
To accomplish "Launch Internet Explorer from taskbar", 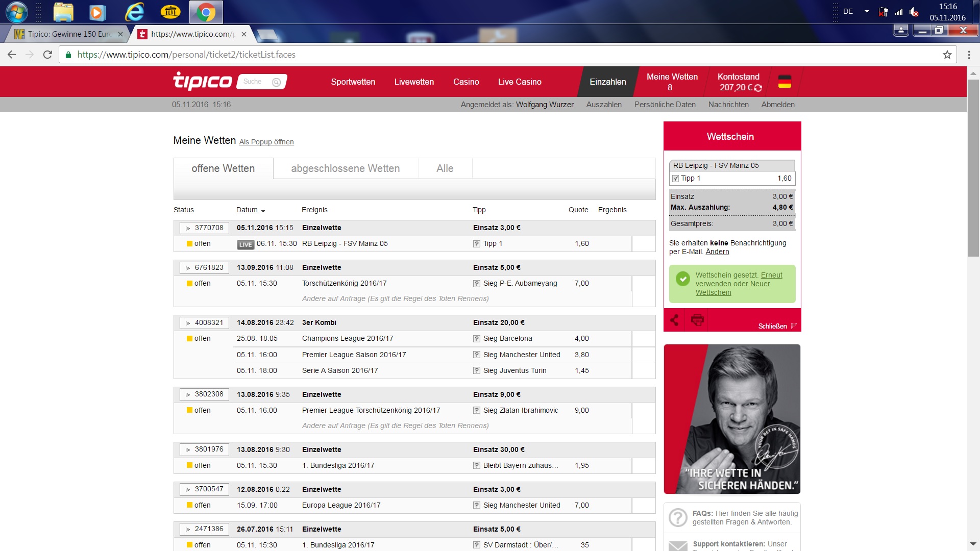I will tap(135, 12).
